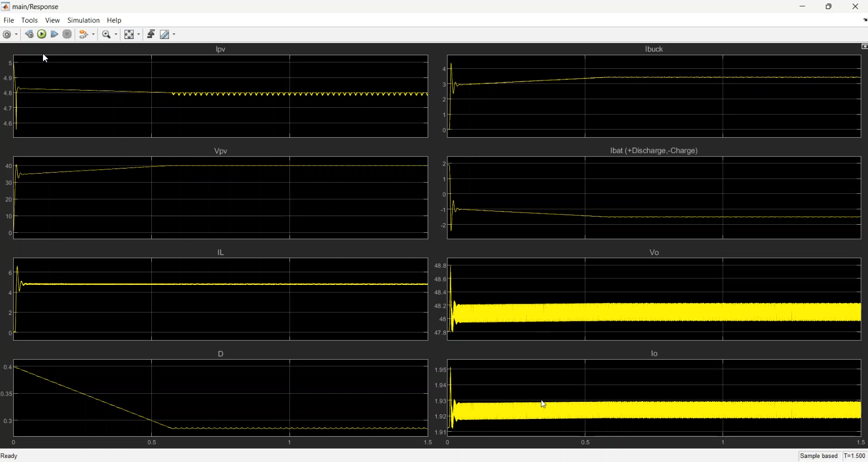868x462 pixels.
Task: Click the Step Back icon
Action: pos(29,34)
